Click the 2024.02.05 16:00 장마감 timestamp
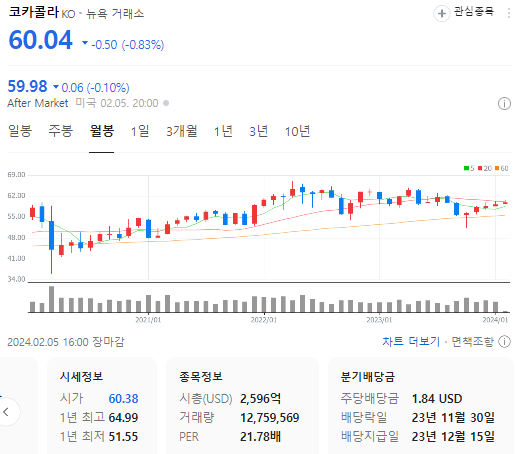Viewport: 515px width, 454px height. [x=66, y=342]
